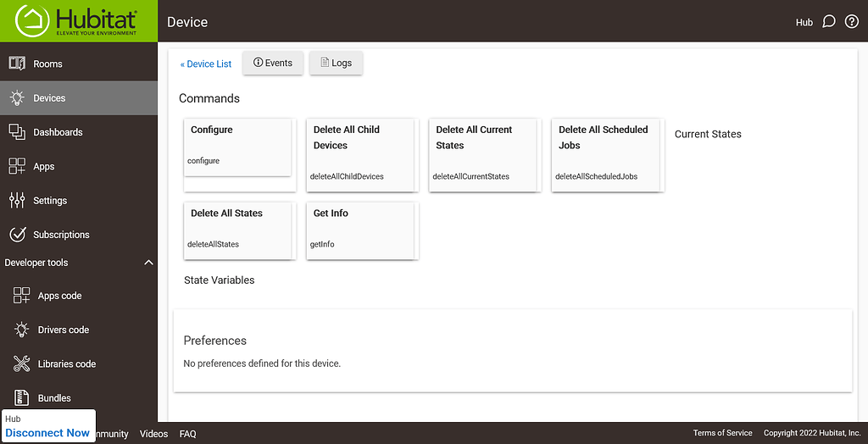Open the Dashboards icon in the sidebar
The image size is (868, 444).
click(17, 132)
